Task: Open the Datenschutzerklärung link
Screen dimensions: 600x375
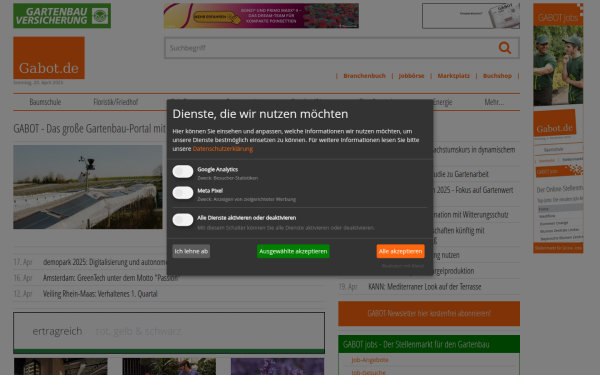Action: 223,149
